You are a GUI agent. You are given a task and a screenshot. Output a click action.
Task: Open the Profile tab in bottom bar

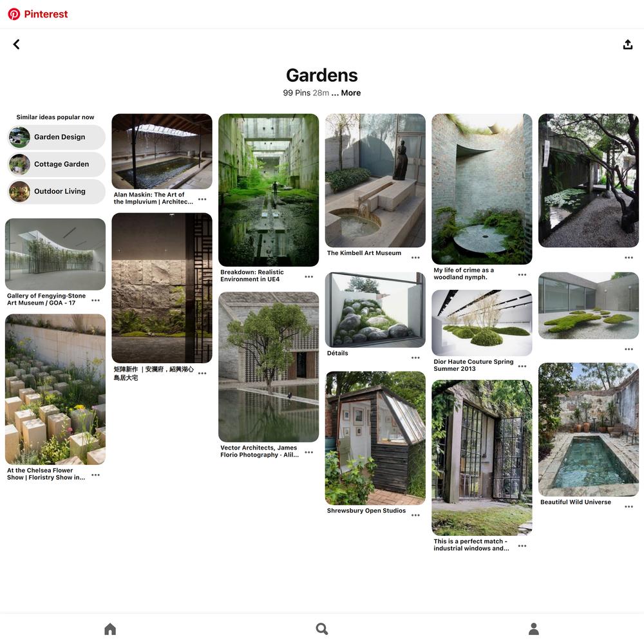(533, 629)
